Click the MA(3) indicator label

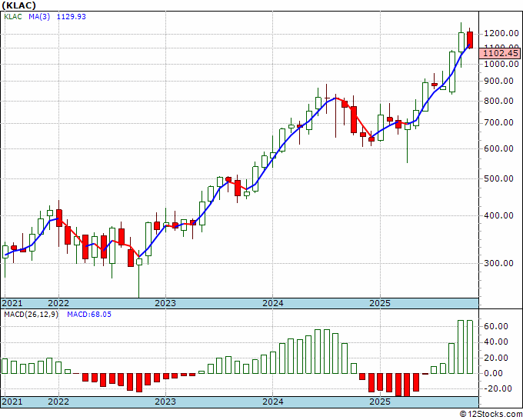coord(39,17)
